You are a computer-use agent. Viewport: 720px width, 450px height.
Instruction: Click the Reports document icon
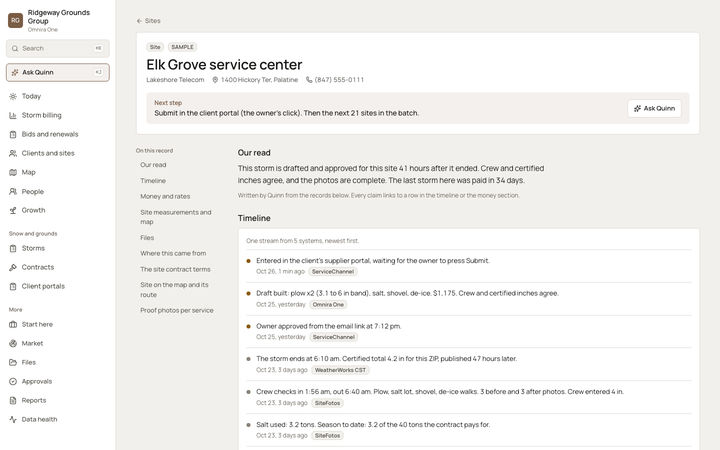[x=13, y=400]
